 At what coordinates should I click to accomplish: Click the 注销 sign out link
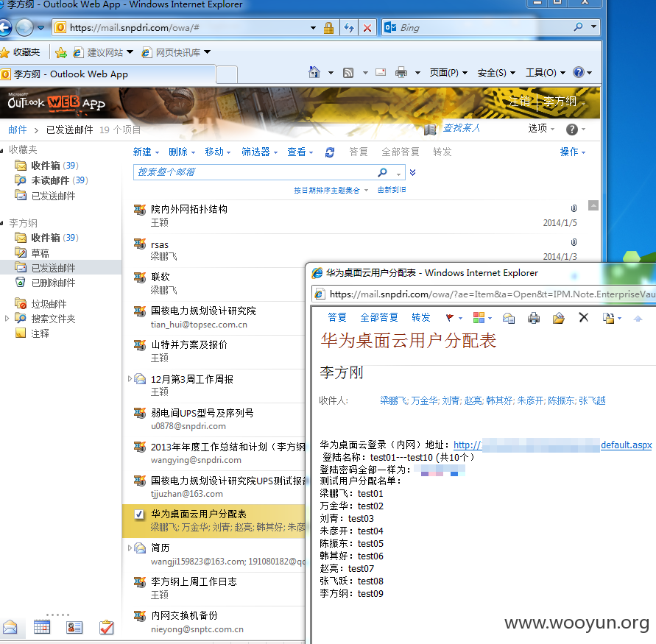519,102
